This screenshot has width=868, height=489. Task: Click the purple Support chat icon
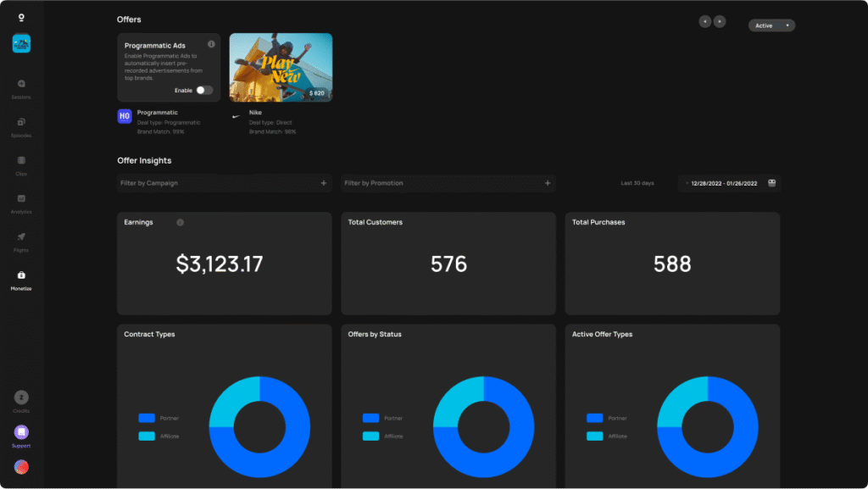(x=21, y=432)
